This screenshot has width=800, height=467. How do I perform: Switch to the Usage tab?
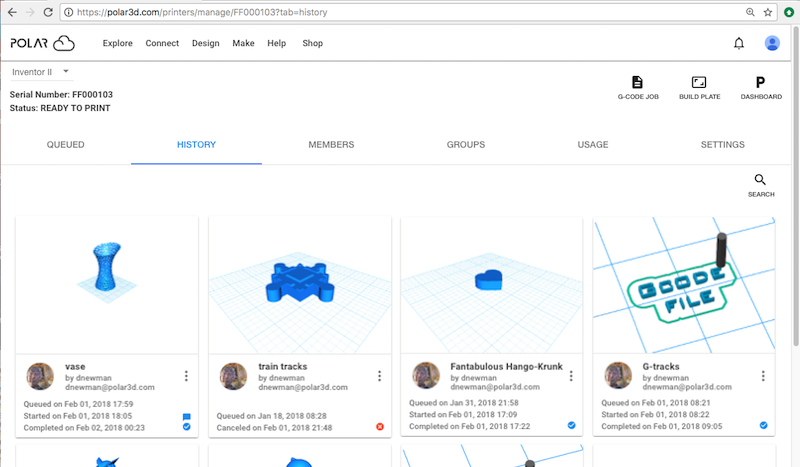[593, 144]
